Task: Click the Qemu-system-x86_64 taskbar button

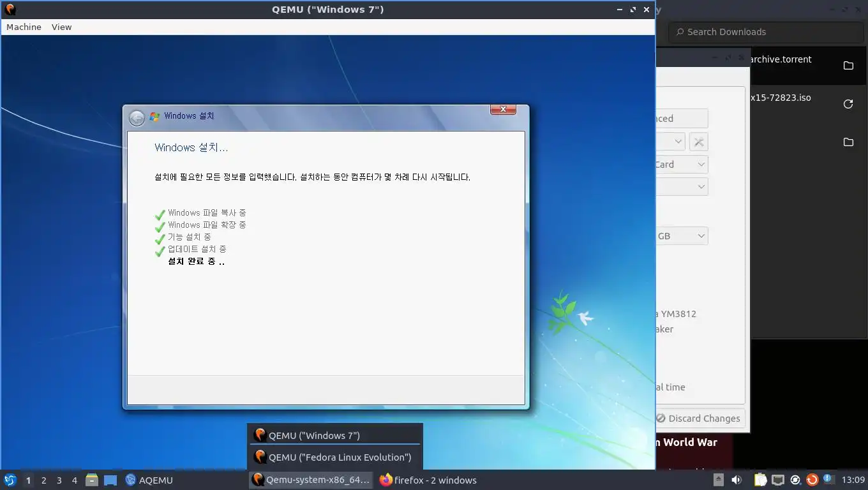Action: coord(311,480)
